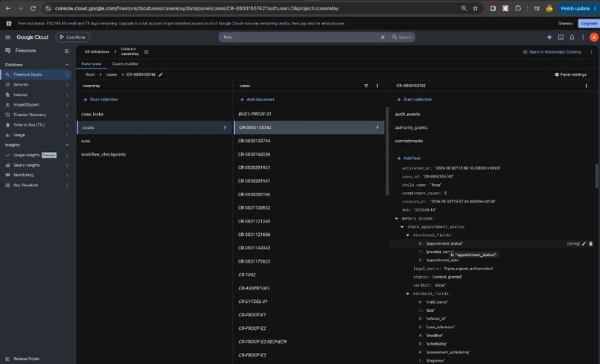Viewport: 600px width, 364px height.
Task: Collapse the Firestore side panel icon
Action: 67,51
